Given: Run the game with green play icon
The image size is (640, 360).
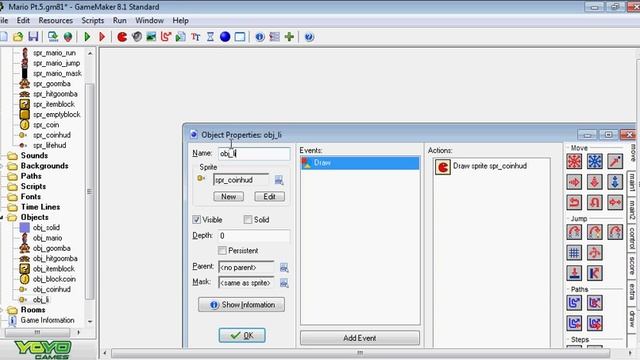Looking at the screenshot, I should [87, 37].
